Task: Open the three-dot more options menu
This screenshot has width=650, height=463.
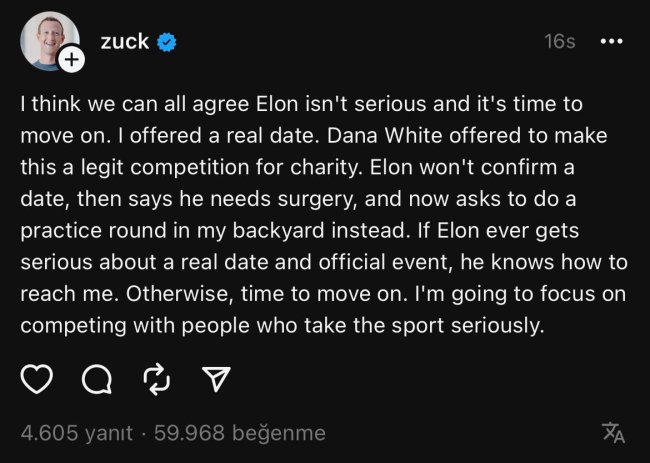Action: (611, 42)
